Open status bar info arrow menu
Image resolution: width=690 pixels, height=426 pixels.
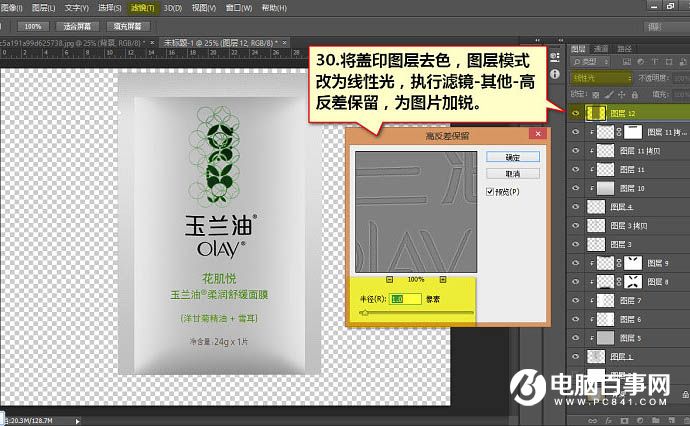tap(77, 421)
